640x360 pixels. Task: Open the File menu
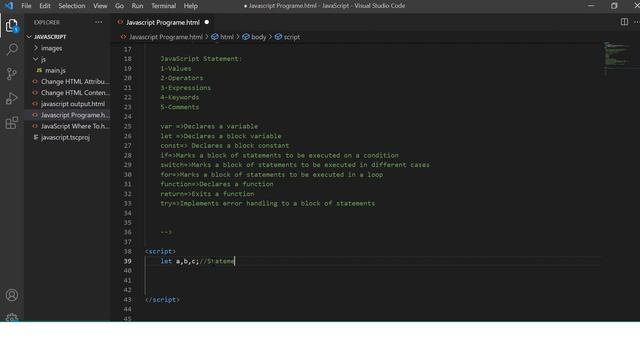(26, 6)
